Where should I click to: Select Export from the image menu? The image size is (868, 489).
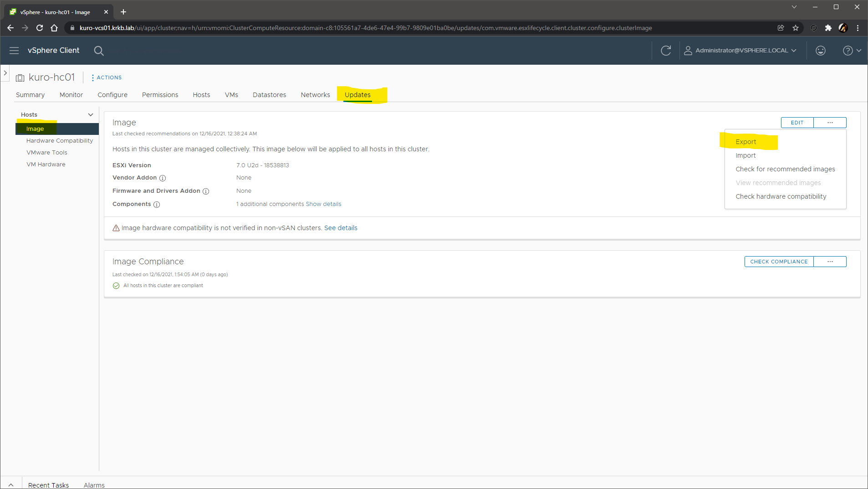pyautogui.click(x=745, y=142)
